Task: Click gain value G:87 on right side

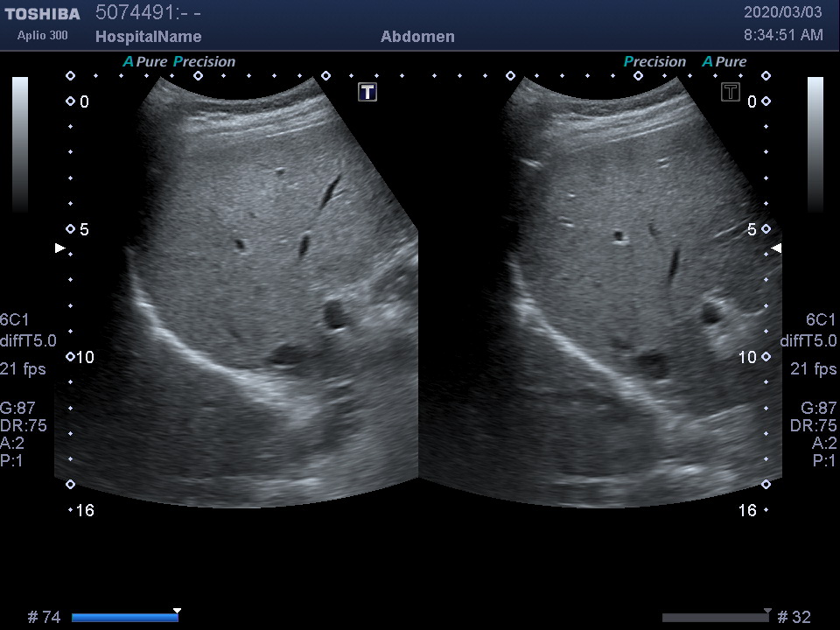Action: click(819, 409)
